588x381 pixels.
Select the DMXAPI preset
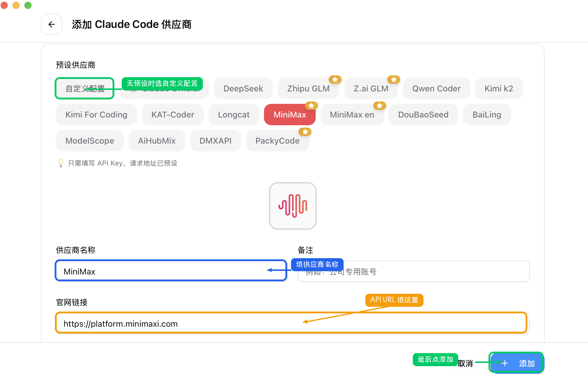coord(215,141)
